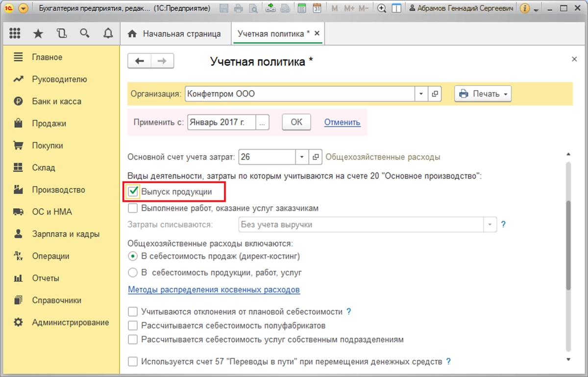
Task: Open Справочники section
Action: click(56, 300)
